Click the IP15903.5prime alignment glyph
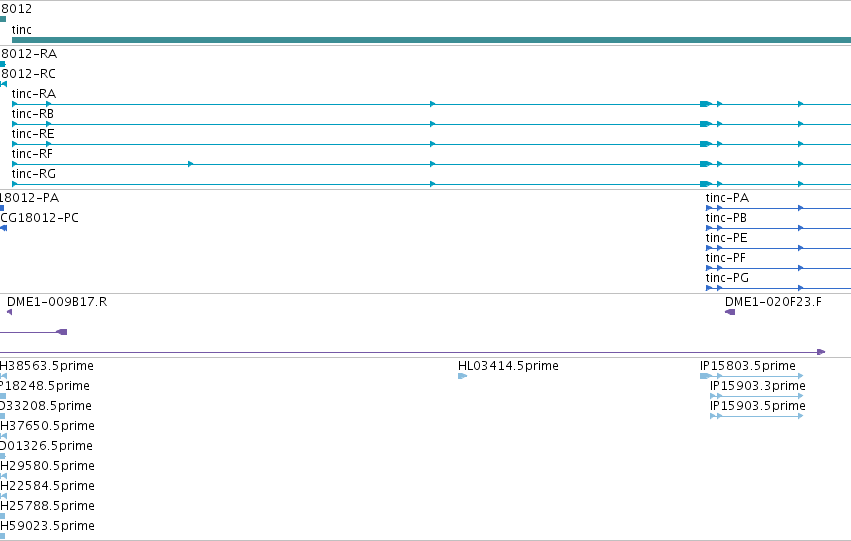The width and height of the screenshot is (851, 541). point(757,416)
